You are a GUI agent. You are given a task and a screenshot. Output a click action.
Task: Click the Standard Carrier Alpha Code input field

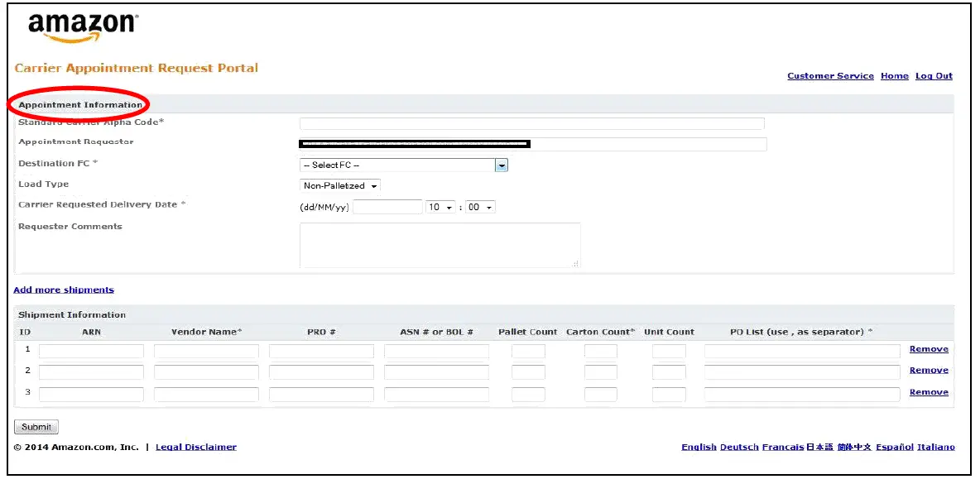click(x=531, y=122)
